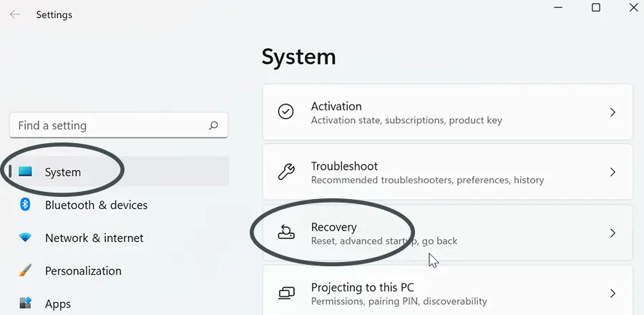
Task: Go back using the back arrow
Action: click(x=15, y=15)
